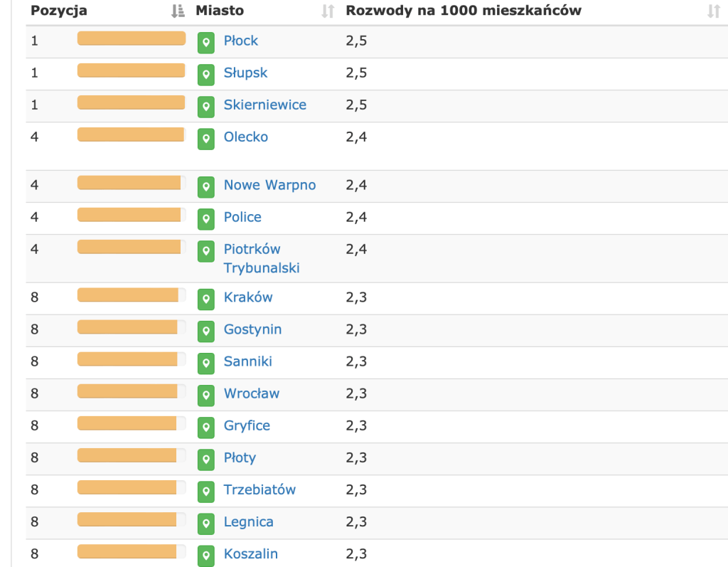Screen dimensions: 728x567
Task: Click the Trzebiatów link
Action: (x=259, y=489)
